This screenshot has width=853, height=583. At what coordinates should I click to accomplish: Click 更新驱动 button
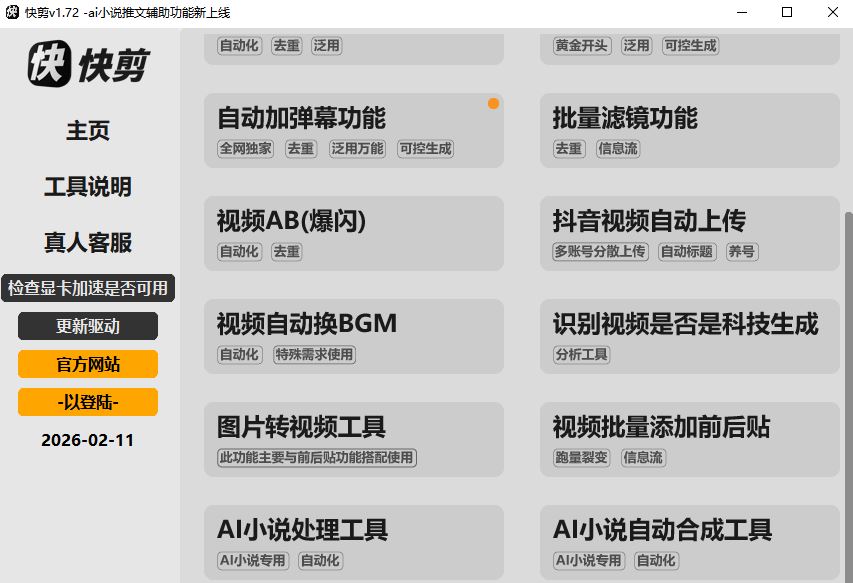click(88, 326)
